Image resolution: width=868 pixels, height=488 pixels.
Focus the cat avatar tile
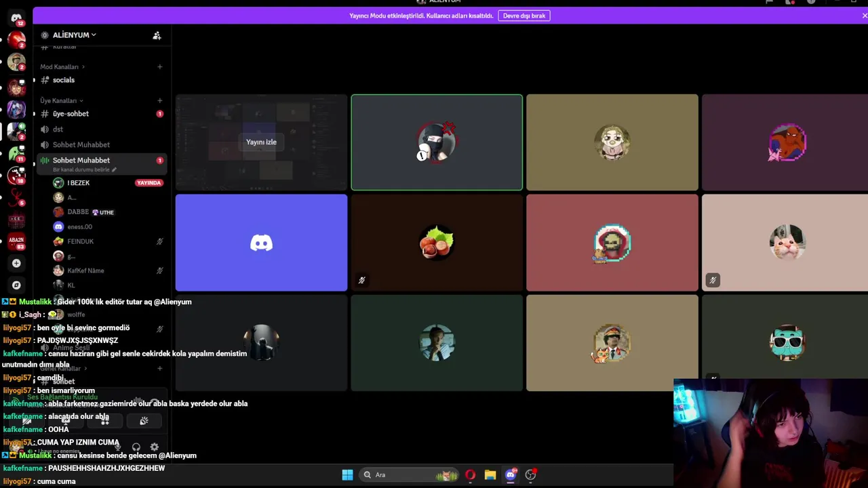(785, 243)
